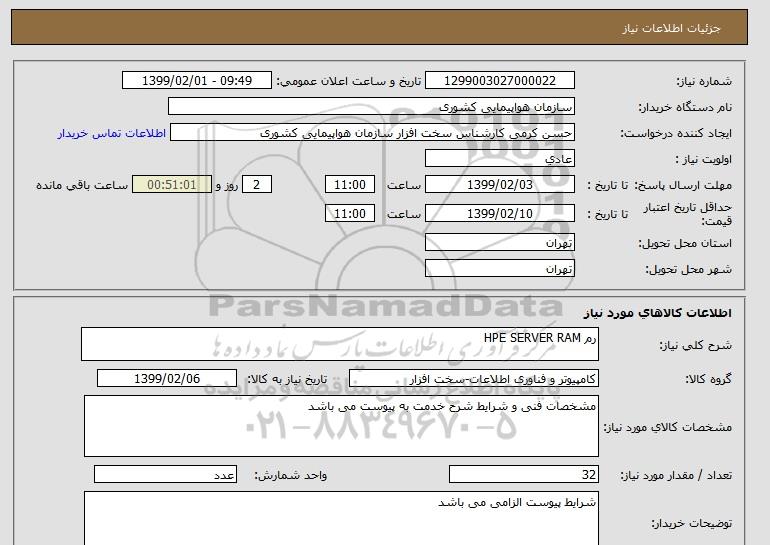This screenshot has height=545, width=770.
Task: Click price validity time field beside 1399/02/10
Action: point(350,213)
